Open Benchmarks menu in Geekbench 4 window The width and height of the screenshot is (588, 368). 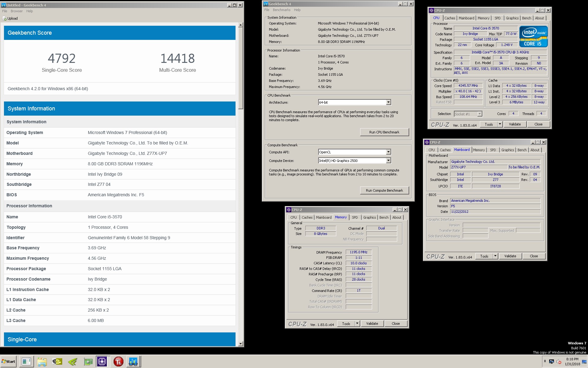pos(281,10)
